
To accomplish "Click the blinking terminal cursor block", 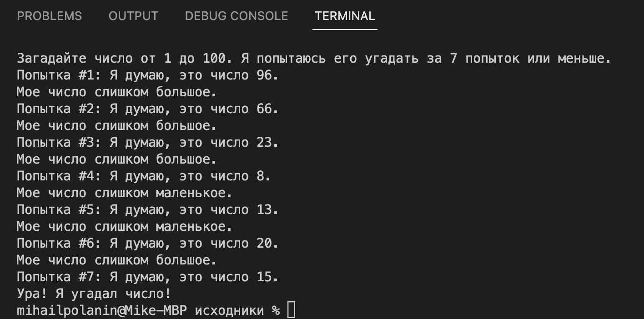I will pyautogui.click(x=292, y=309).
